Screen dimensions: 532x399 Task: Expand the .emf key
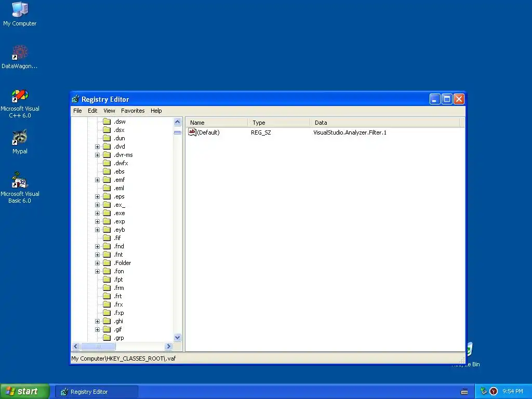click(x=97, y=180)
